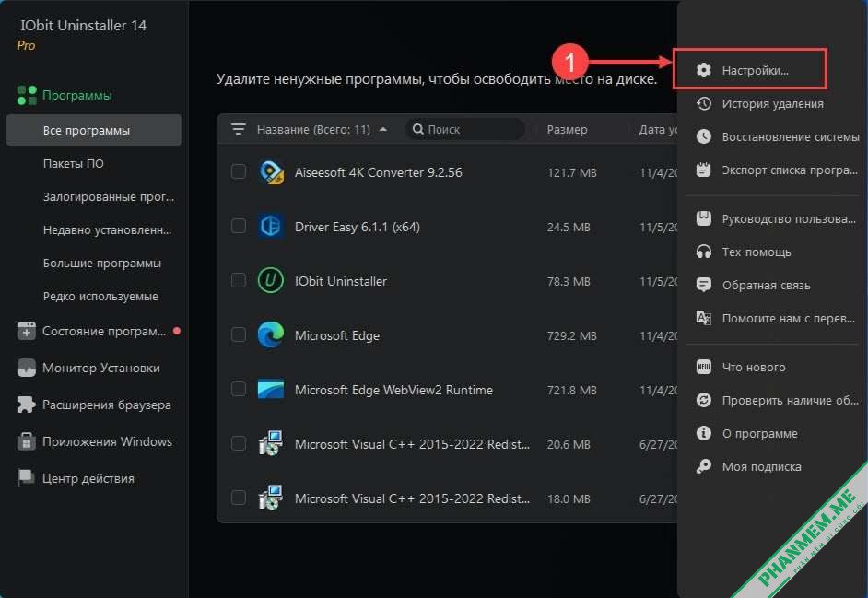Click the Монитор Установки sidebar icon

pos(26,369)
